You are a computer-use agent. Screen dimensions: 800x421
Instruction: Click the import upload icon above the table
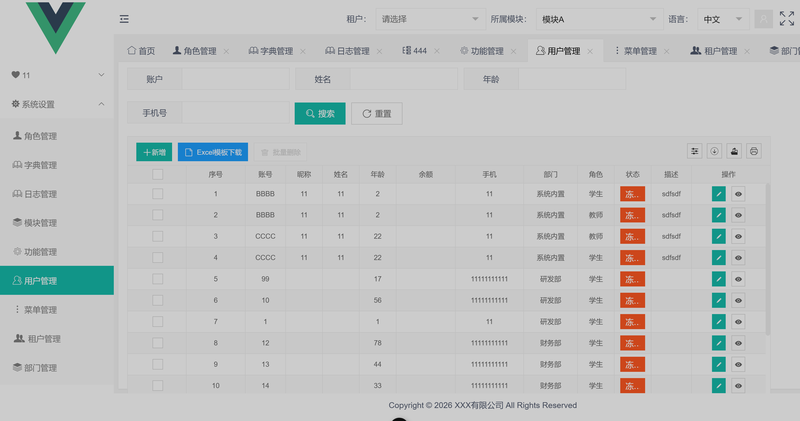(734, 151)
